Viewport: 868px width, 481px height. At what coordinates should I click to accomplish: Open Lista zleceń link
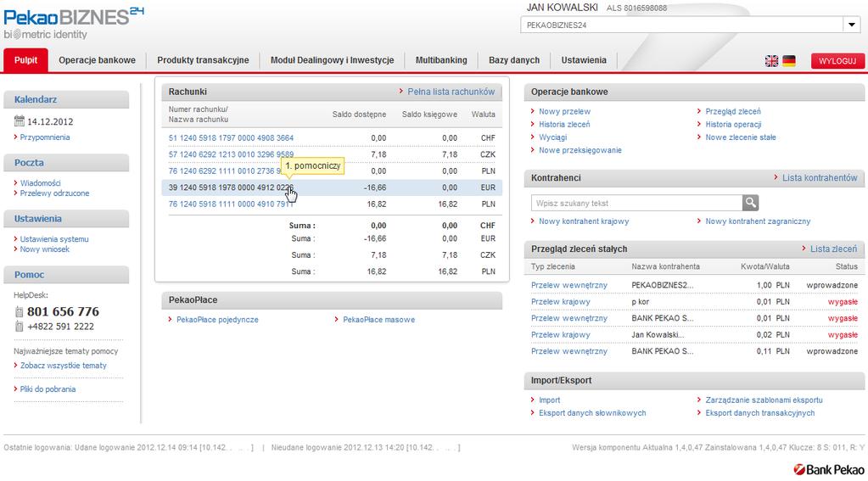click(834, 249)
